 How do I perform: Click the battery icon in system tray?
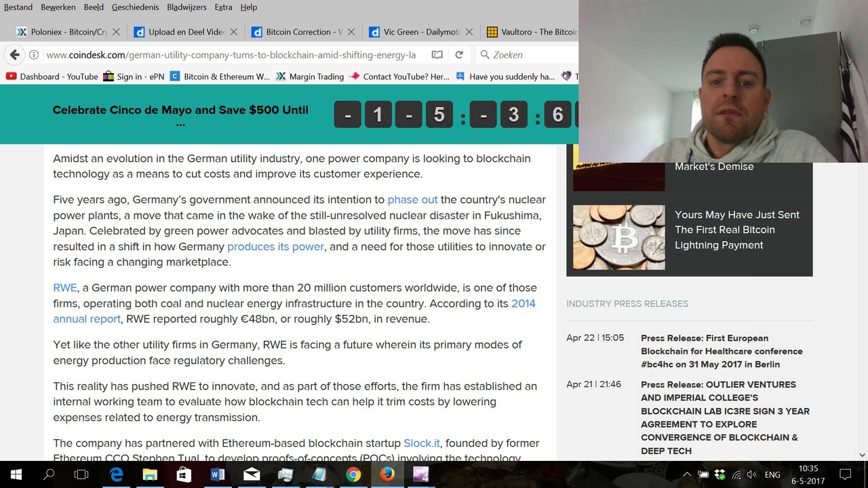(703, 474)
